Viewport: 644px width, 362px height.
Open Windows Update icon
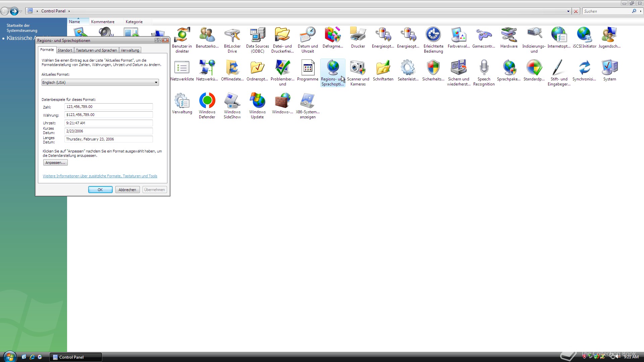tap(257, 106)
